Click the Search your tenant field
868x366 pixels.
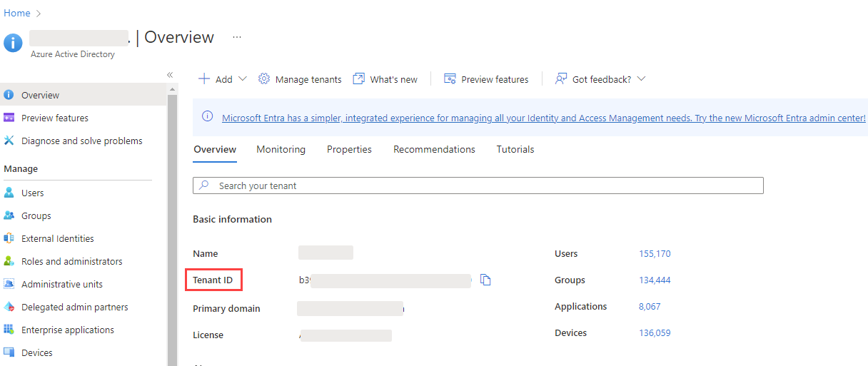478,185
